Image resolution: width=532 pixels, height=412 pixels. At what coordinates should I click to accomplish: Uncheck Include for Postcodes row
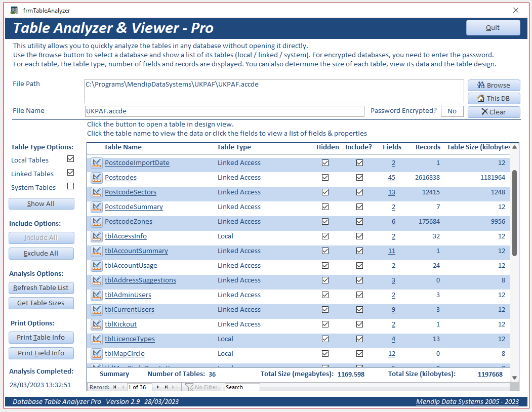(359, 178)
